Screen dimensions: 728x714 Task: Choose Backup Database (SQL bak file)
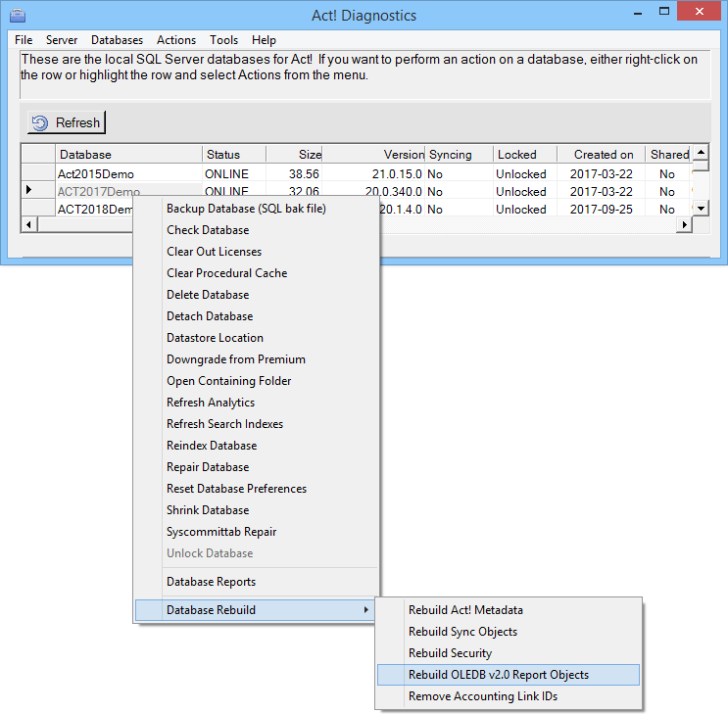coord(256,209)
